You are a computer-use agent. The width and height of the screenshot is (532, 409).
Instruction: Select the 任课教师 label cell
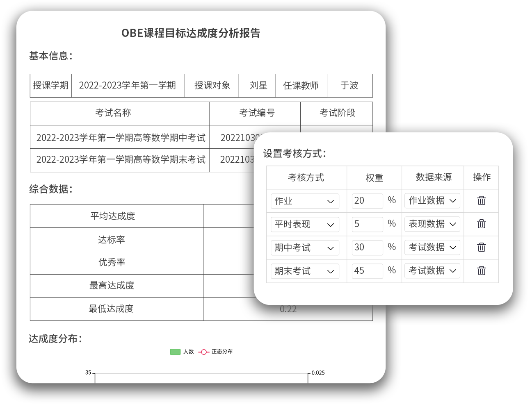pyautogui.click(x=301, y=85)
